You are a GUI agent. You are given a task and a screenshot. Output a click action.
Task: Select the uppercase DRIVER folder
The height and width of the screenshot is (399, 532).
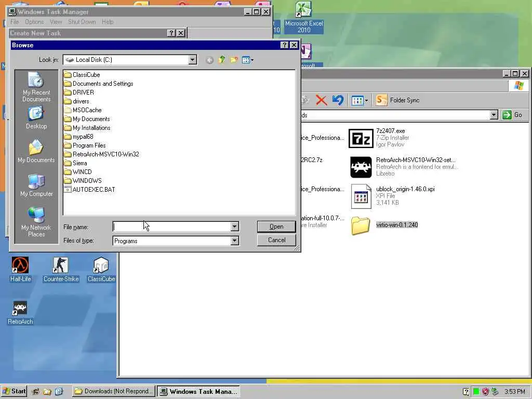[x=79, y=92]
